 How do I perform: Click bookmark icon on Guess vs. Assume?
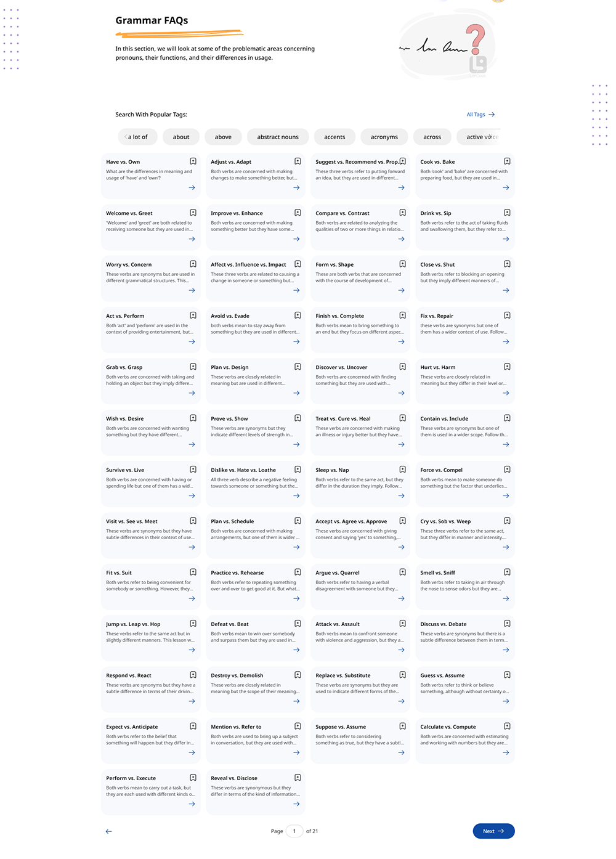click(507, 675)
